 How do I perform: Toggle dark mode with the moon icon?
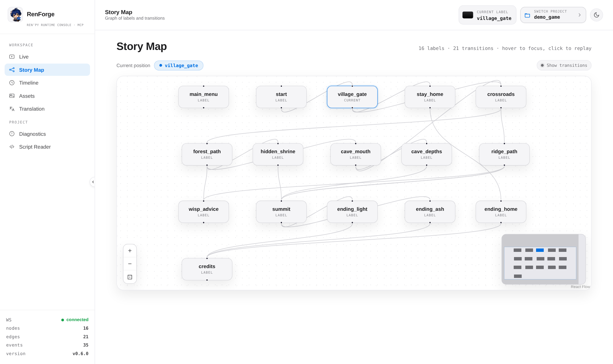[x=596, y=15]
